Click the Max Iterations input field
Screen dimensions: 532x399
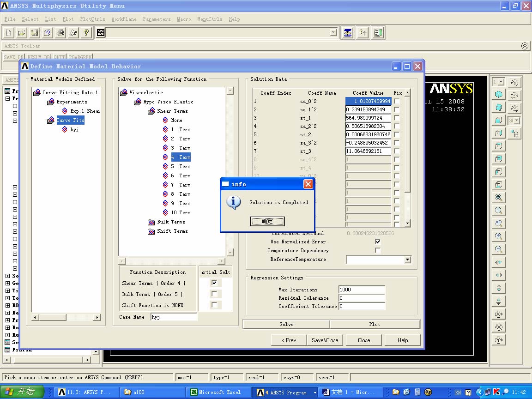(x=362, y=290)
